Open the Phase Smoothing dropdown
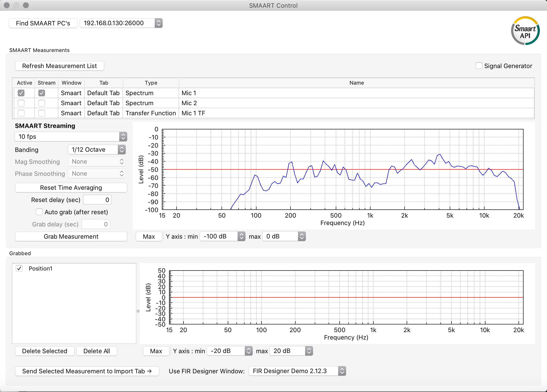 click(x=97, y=174)
